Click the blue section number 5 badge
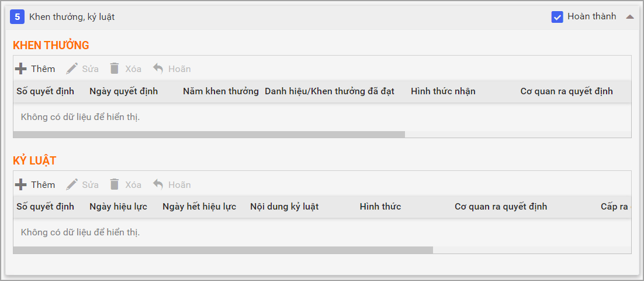644x281 pixels. point(18,17)
